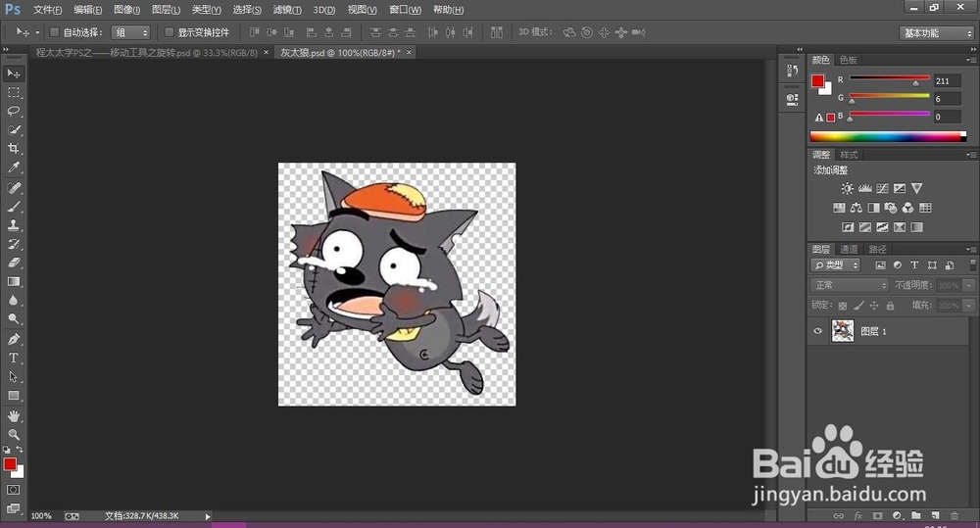
Task: Select the Quick Selection tool
Action: (x=13, y=130)
